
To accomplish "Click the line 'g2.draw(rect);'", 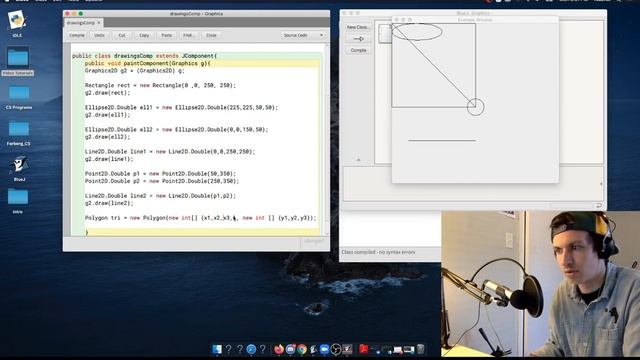I will point(107,93).
